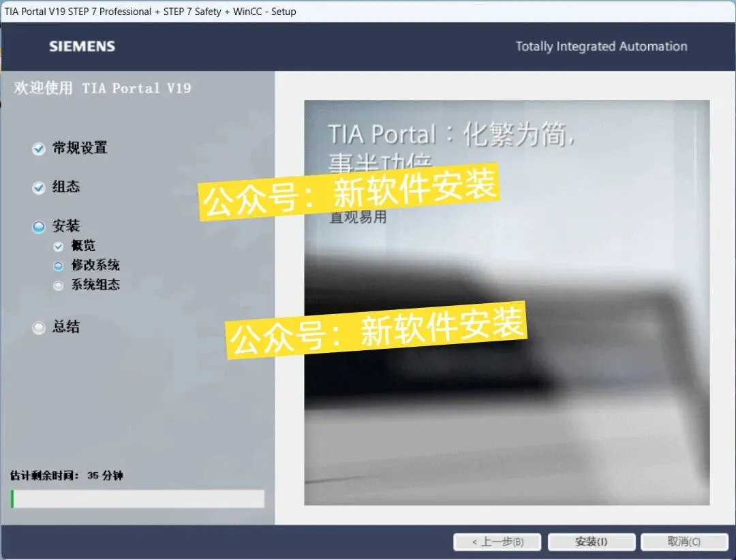Open the 组态 step label
736x560 pixels.
[x=66, y=187]
